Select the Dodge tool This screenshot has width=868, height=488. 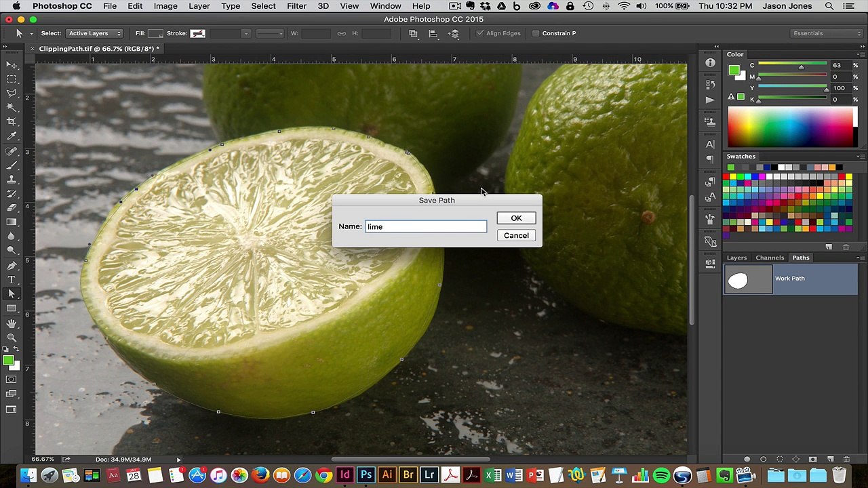click(12, 251)
